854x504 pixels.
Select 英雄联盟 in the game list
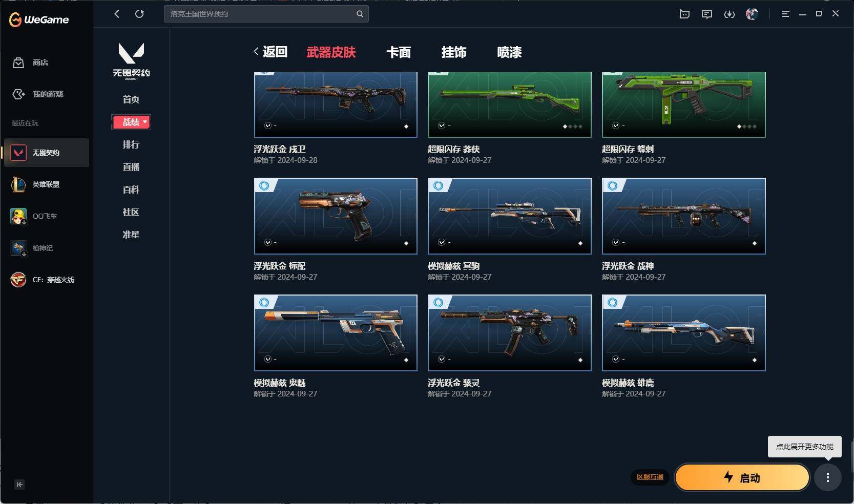(x=47, y=184)
